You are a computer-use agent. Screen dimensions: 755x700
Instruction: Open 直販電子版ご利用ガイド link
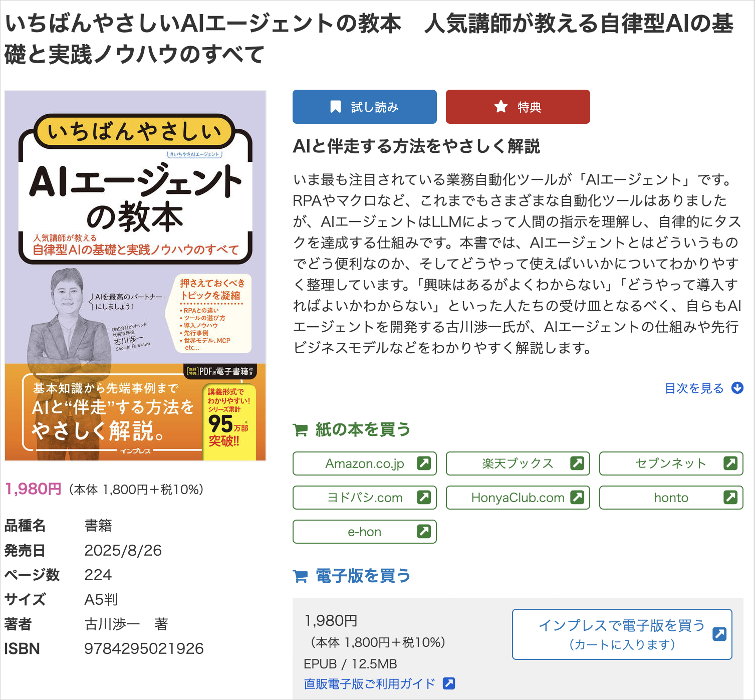(x=370, y=684)
